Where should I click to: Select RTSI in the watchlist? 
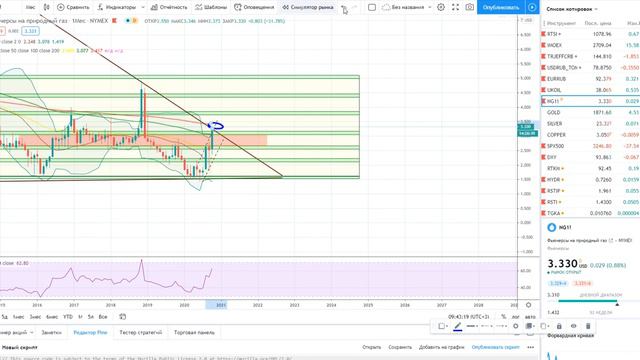click(590, 34)
